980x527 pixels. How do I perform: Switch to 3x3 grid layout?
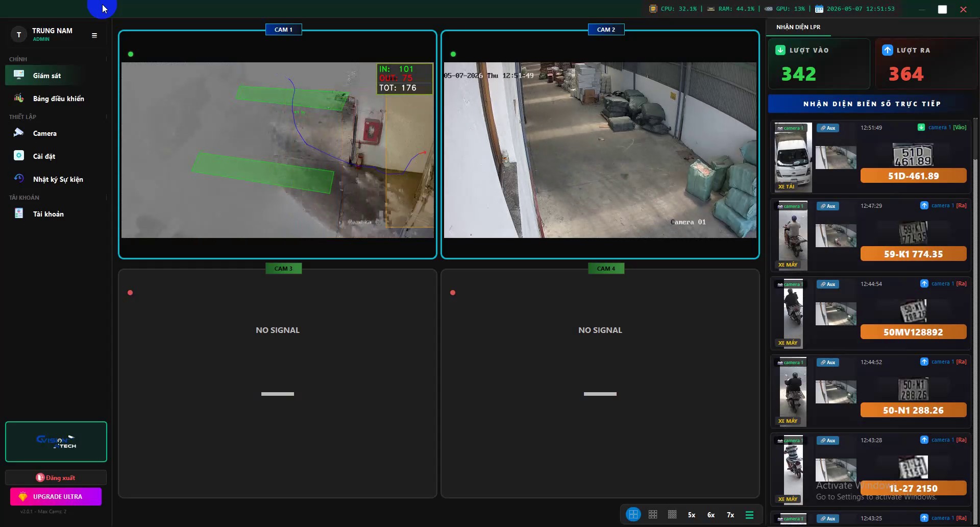coord(653,514)
